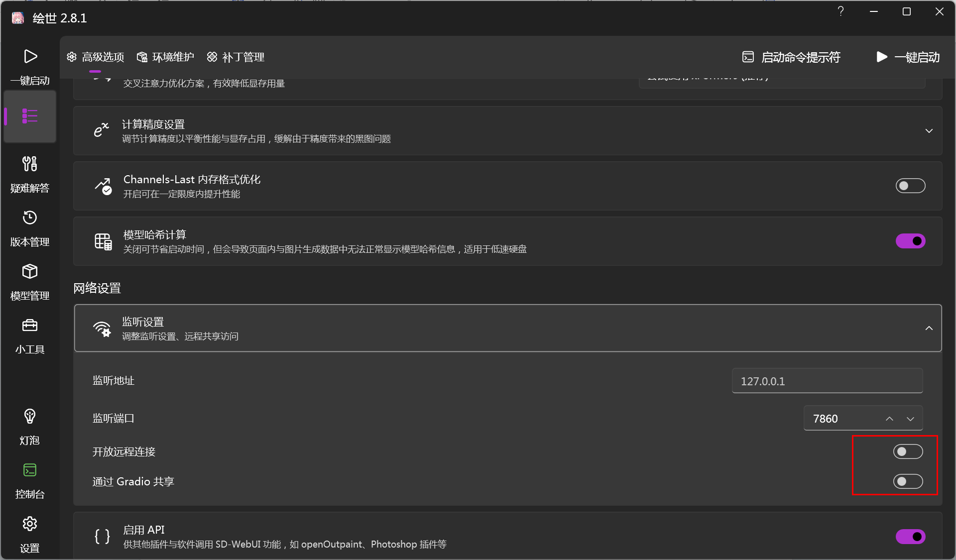Disable the 模型哈希计算 toggle
This screenshot has height=560, width=956.
pos(910,241)
